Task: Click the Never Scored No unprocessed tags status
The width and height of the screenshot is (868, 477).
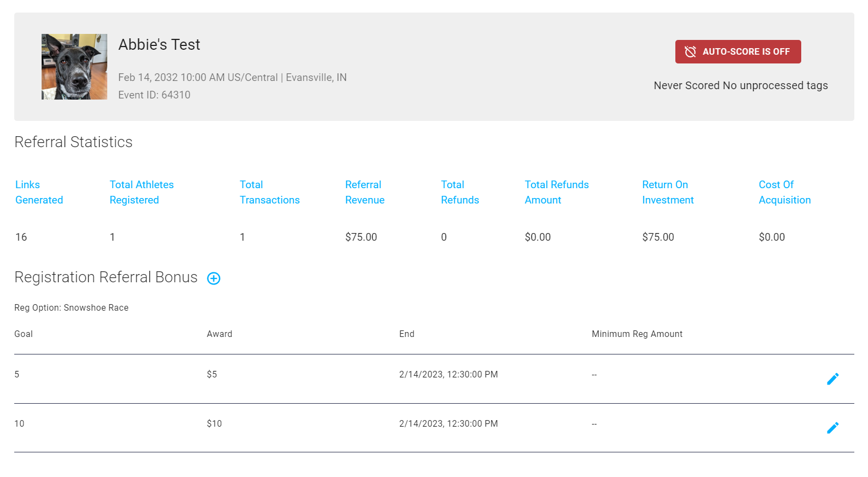Action: point(740,85)
